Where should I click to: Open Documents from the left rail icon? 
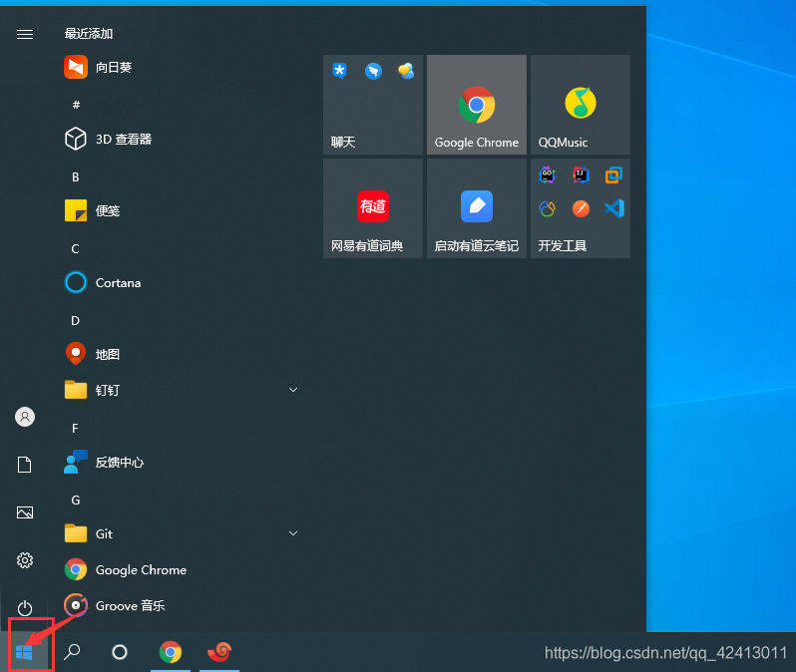[x=24, y=465]
